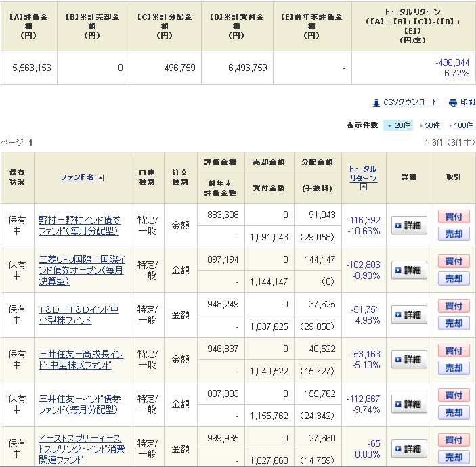Show 100件 per page
The image size is (476, 467).
click(463, 125)
